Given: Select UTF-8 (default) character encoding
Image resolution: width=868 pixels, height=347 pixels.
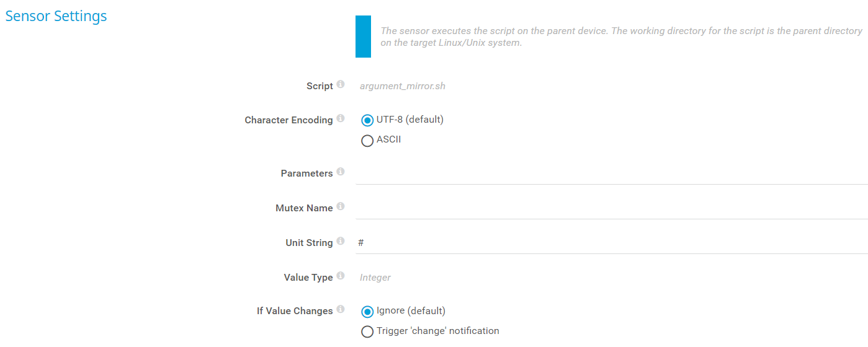Looking at the screenshot, I should tap(367, 120).
